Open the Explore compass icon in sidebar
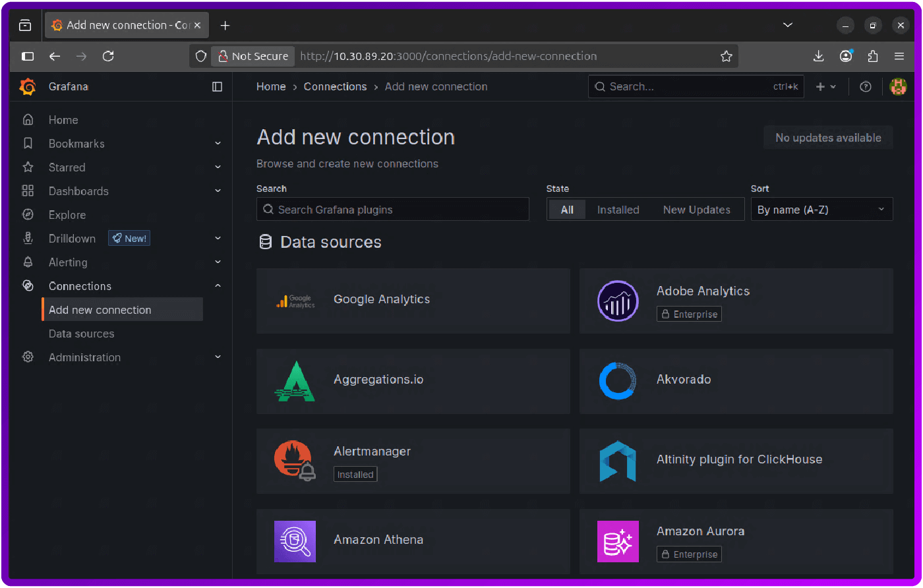Screen dimensions: 923x588 coord(28,214)
